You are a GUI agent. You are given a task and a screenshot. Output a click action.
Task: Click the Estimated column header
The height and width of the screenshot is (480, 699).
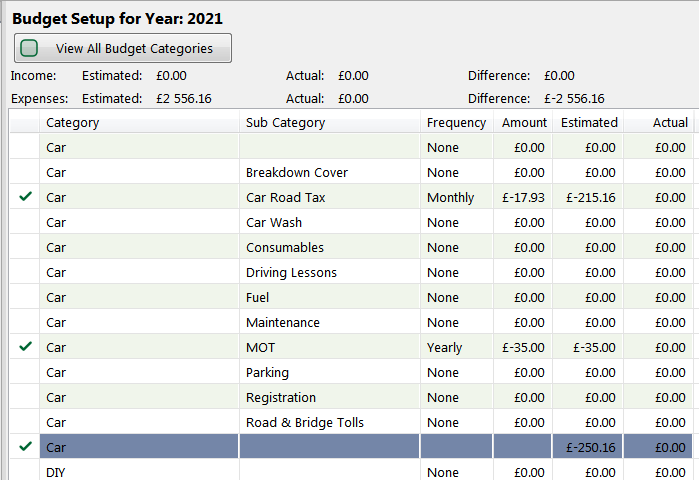point(589,123)
